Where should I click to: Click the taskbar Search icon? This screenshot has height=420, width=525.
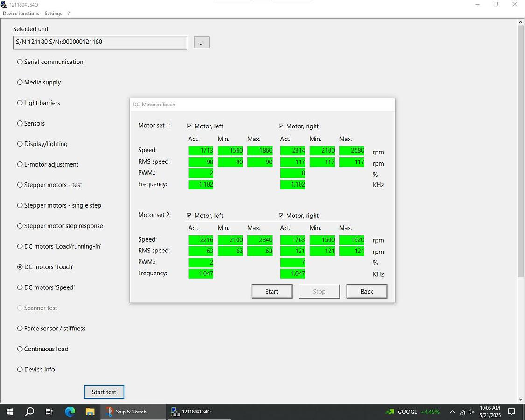pos(29,412)
